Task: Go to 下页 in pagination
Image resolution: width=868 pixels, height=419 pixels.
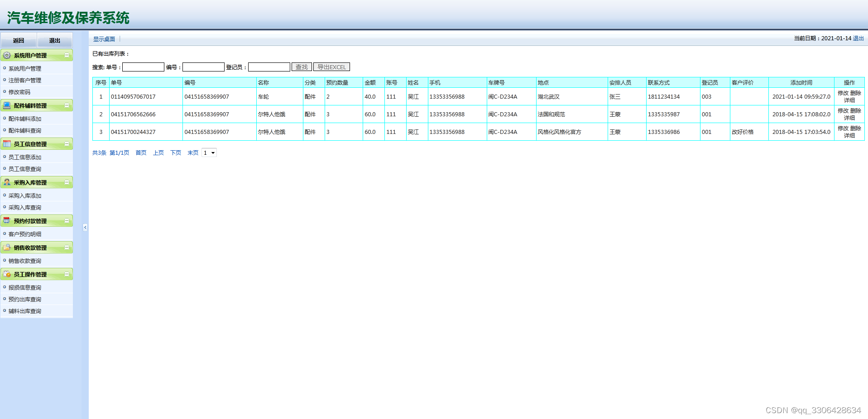Action: 176,153
